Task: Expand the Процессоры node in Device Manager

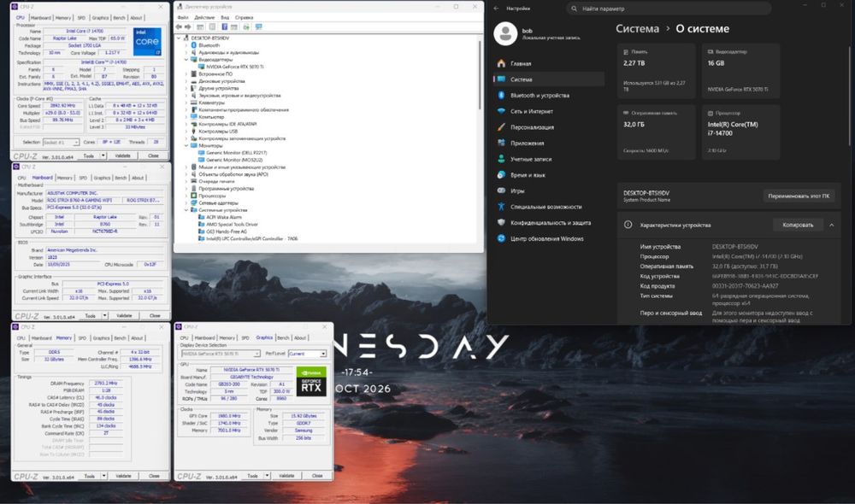Action: (x=186, y=196)
